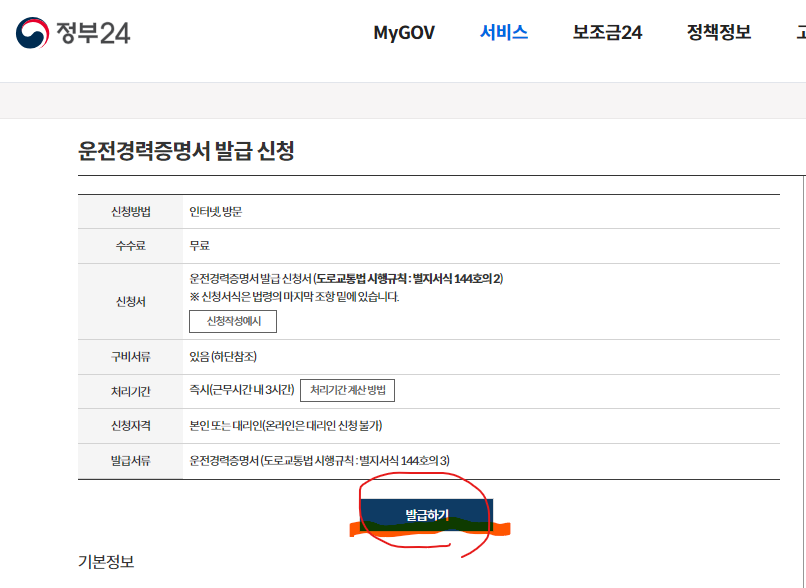806x588 pixels.
Task: Select the 즉시(근무시간 내 3시간) text
Action: coord(242,390)
